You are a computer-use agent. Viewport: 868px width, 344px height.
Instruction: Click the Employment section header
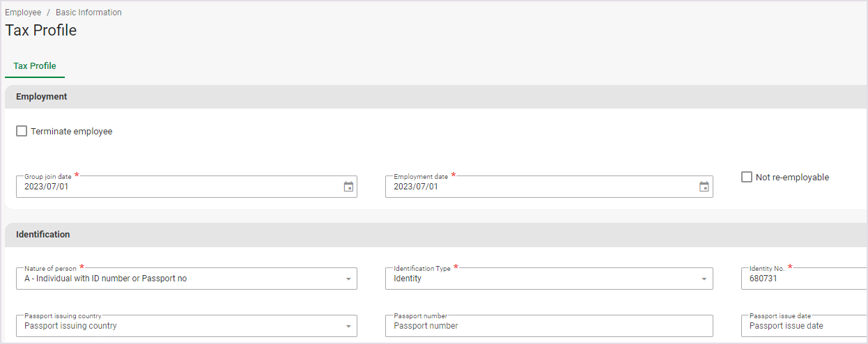click(42, 97)
